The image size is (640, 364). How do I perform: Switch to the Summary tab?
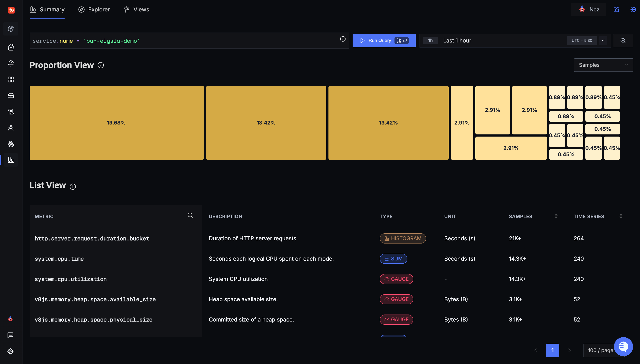[47, 10]
